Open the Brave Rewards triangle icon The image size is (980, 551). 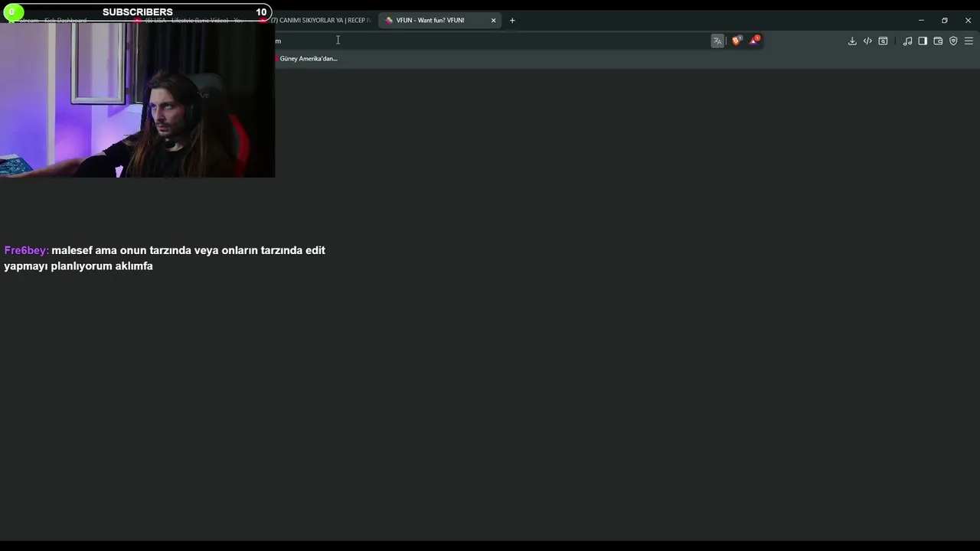pos(754,41)
